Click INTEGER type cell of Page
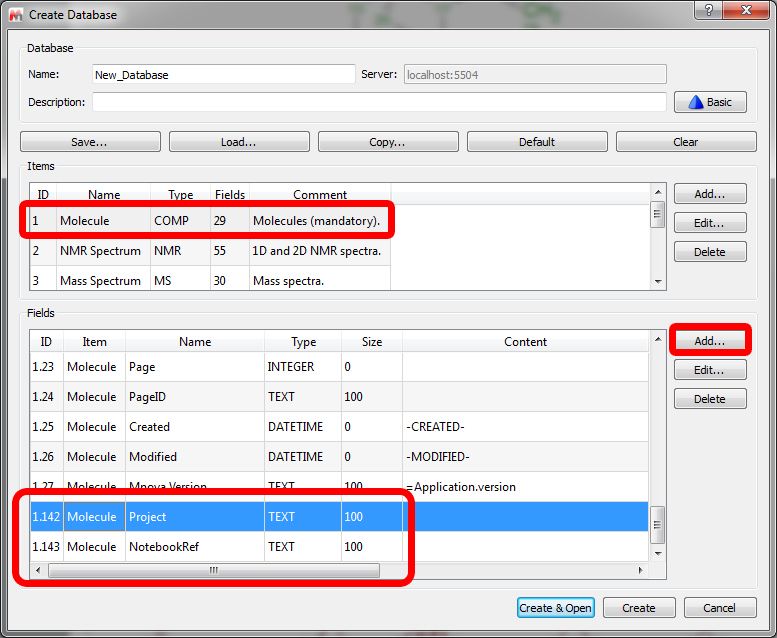This screenshot has width=777, height=638. point(303,367)
